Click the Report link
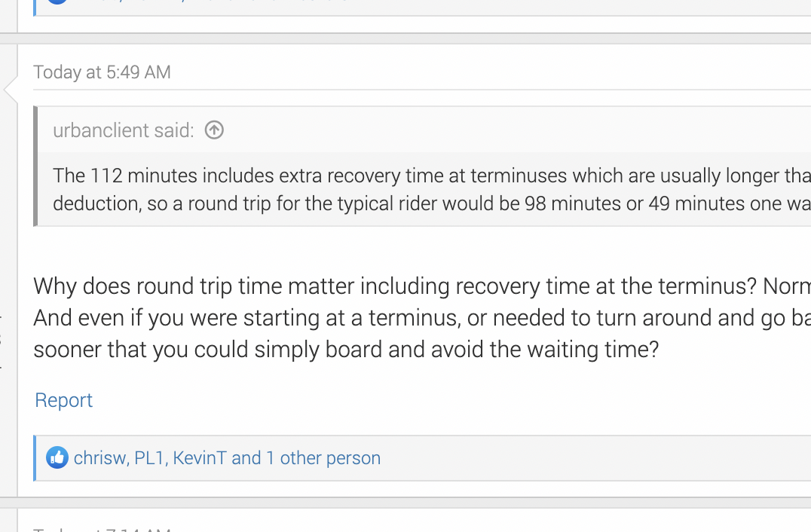This screenshot has width=811, height=532. click(x=64, y=400)
